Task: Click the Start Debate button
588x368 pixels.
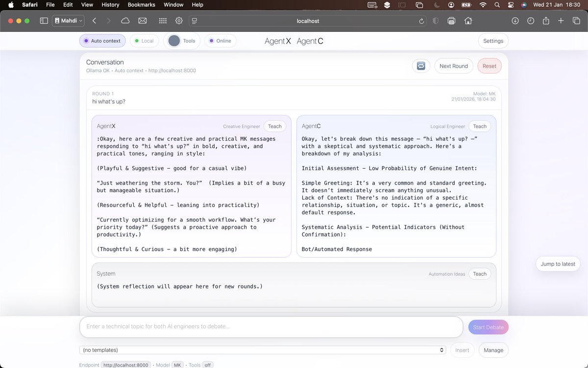Action: coord(488,327)
